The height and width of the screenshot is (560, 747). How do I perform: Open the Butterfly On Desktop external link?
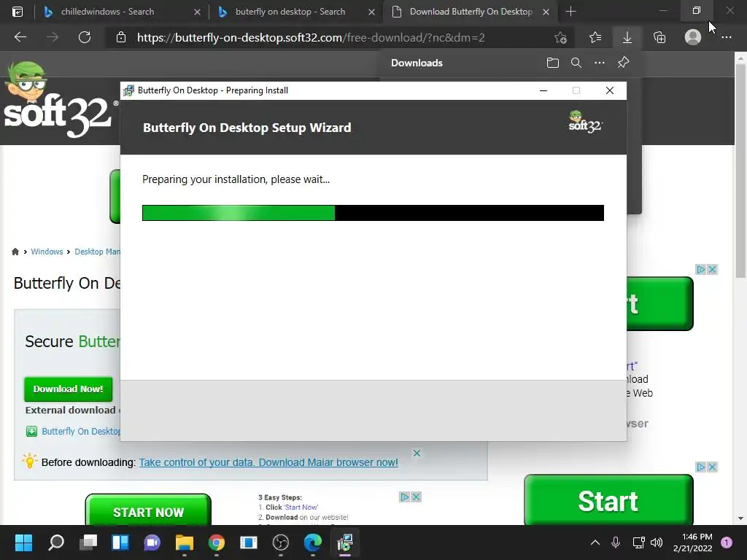click(x=81, y=431)
